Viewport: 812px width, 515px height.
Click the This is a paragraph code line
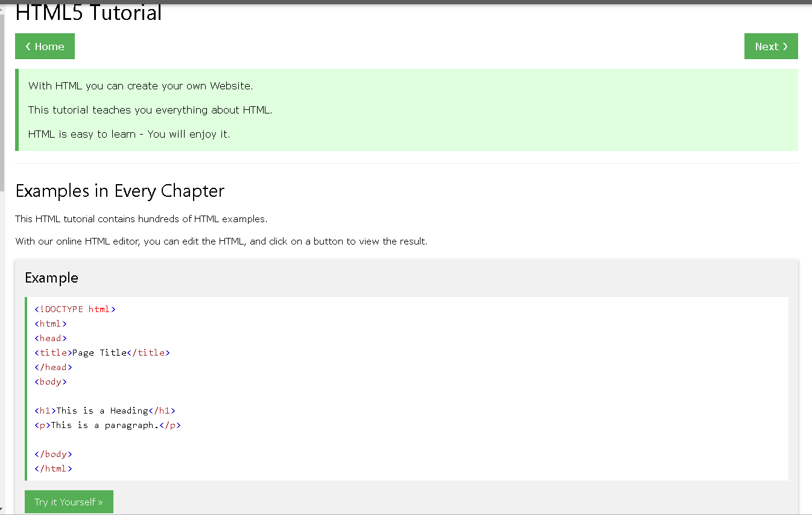point(107,425)
